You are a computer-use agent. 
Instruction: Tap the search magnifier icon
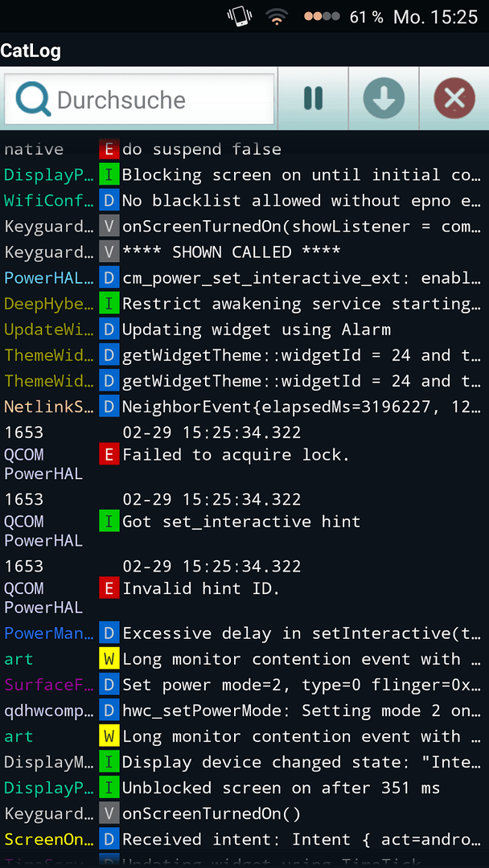pyautogui.click(x=33, y=100)
